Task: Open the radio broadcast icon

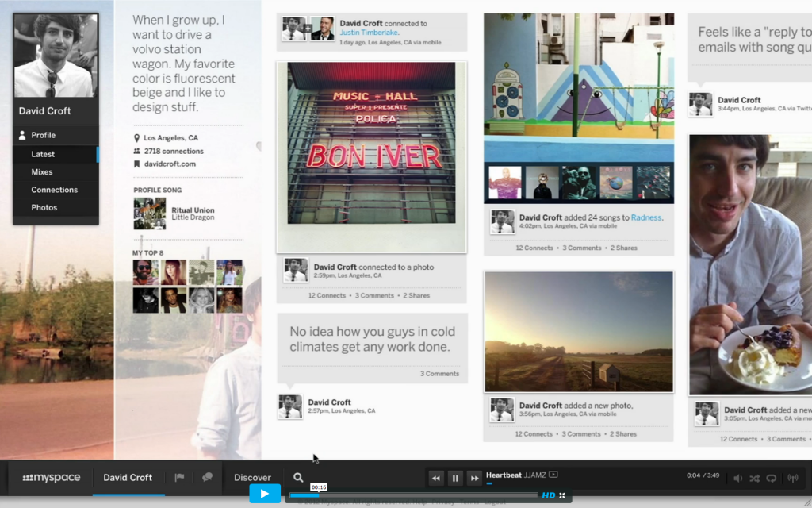Action: [793, 479]
